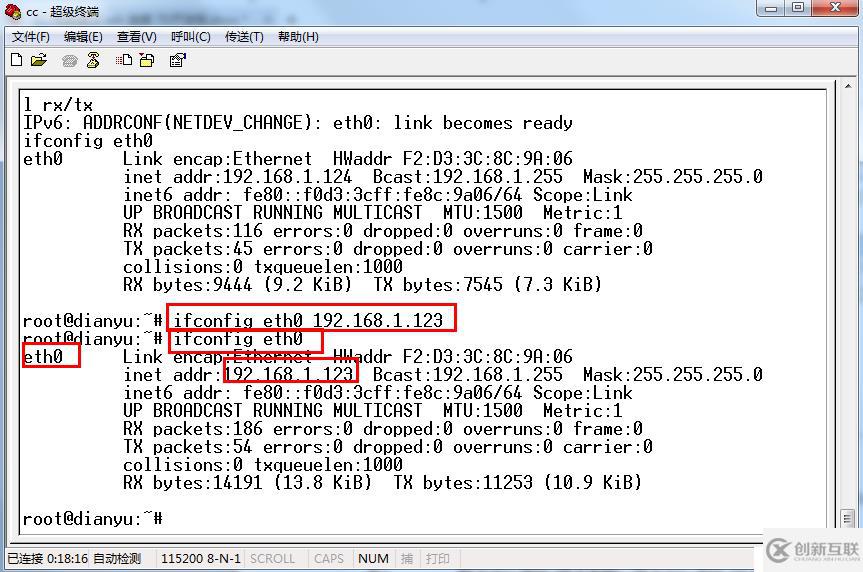Open the 传送(T) menu
The width and height of the screenshot is (863, 572).
pos(244,37)
